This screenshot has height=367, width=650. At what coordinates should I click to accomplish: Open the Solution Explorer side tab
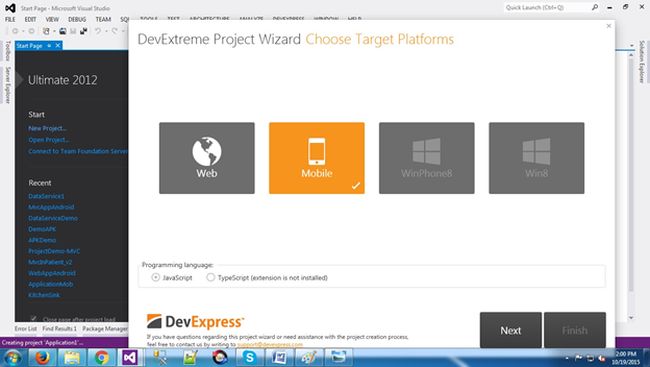click(642, 62)
